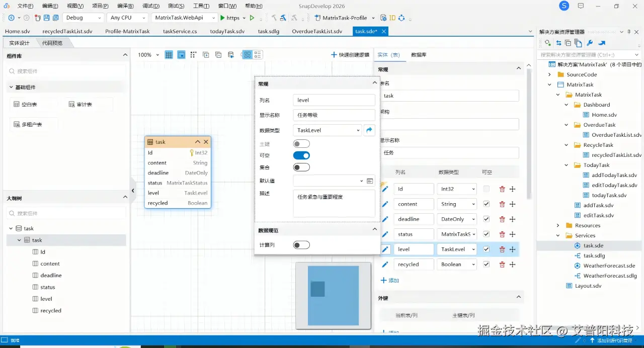Toggle the 计算列 computed column switch
Image resolution: width=644 pixels, height=348 pixels.
301,245
